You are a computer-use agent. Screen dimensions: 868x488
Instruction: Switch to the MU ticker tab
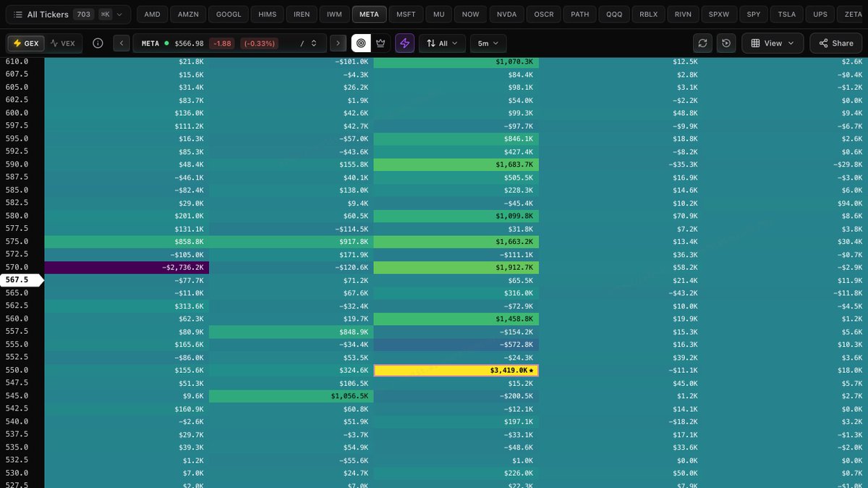[439, 14]
